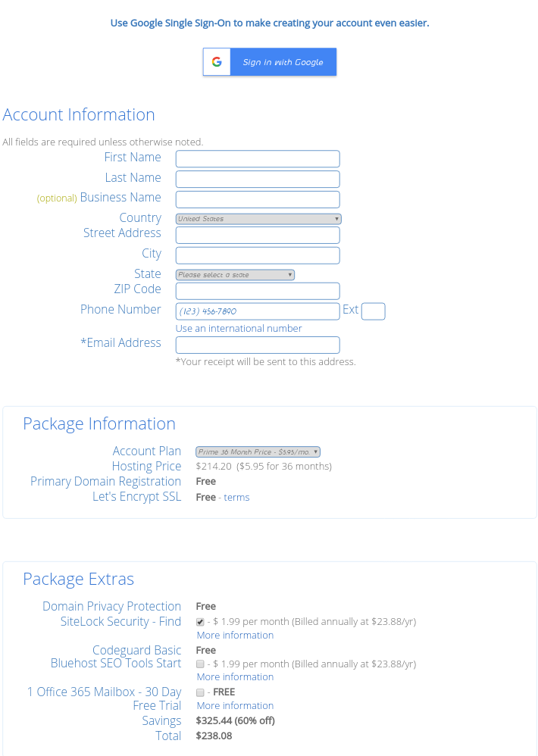Select the Business Name field
This screenshot has height=756, width=538.
(258, 199)
